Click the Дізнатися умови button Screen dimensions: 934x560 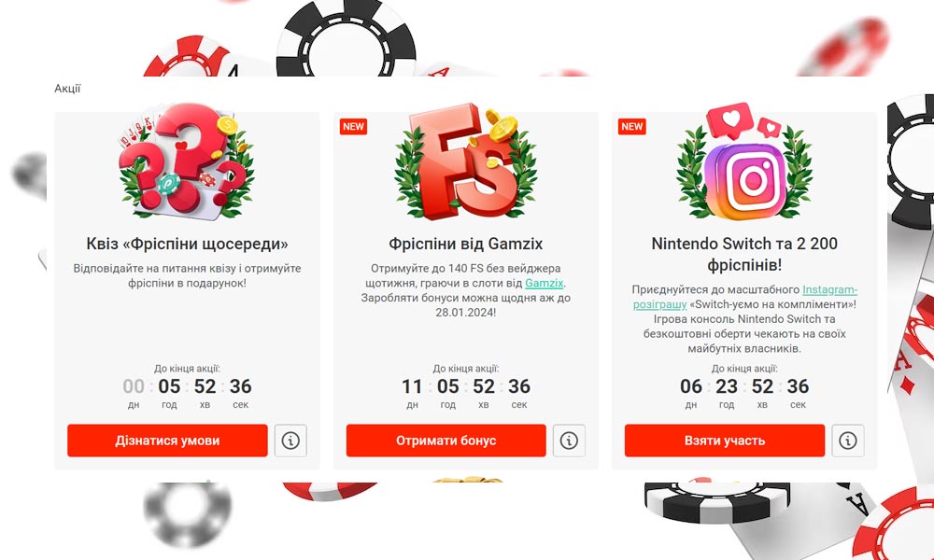tap(167, 441)
